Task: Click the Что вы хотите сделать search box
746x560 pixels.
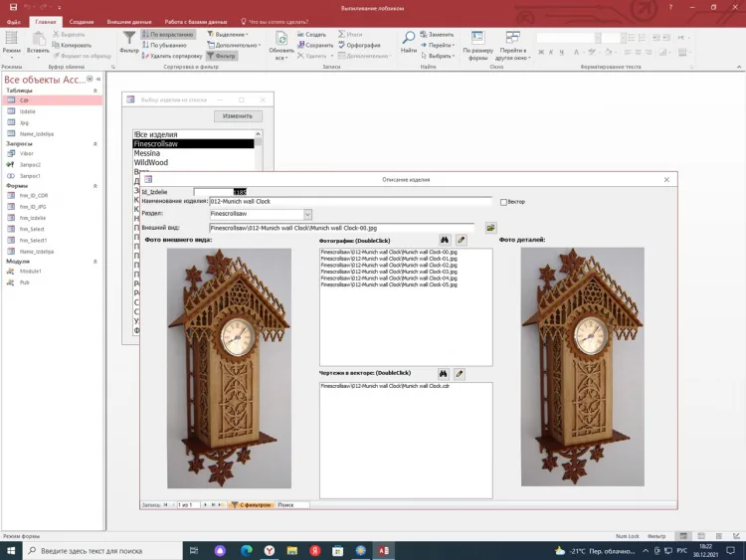Action: [275, 22]
